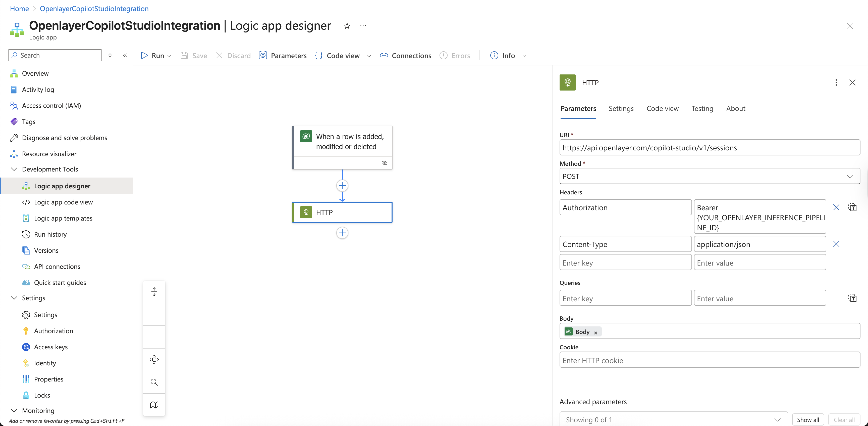868x426 pixels.
Task: Click the fit-to-screen canvas icon
Action: pyautogui.click(x=154, y=291)
